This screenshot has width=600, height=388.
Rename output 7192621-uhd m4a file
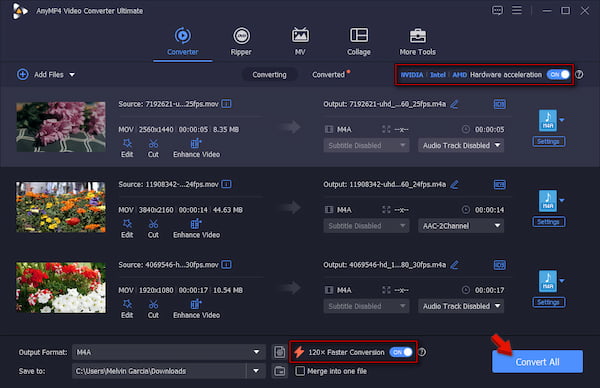(x=454, y=104)
